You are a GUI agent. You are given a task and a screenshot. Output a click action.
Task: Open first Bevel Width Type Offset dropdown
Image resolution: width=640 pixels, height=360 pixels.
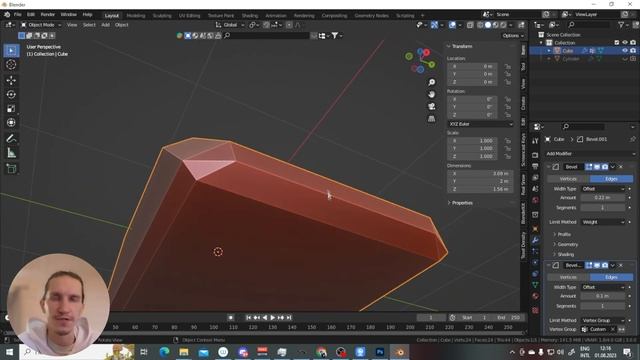(x=603, y=189)
